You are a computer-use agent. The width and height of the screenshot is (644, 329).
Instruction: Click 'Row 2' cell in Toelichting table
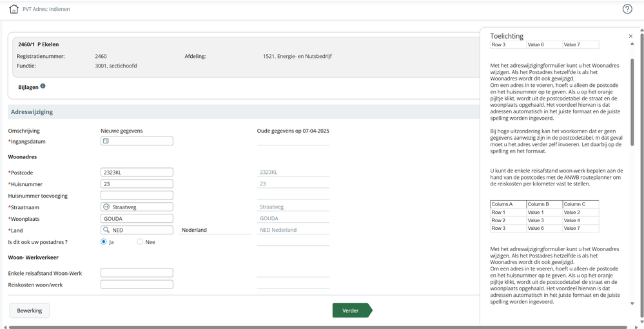click(x=509, y=220)
